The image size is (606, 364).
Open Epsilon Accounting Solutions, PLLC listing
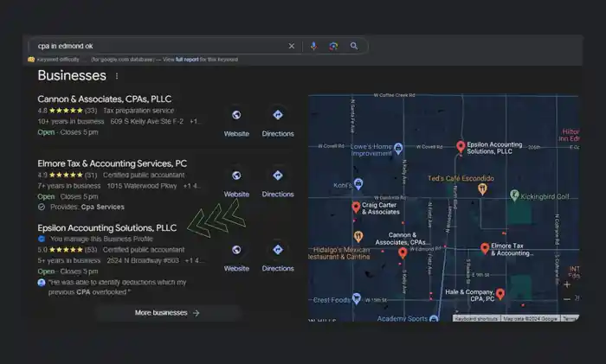[x=107, y=228]
